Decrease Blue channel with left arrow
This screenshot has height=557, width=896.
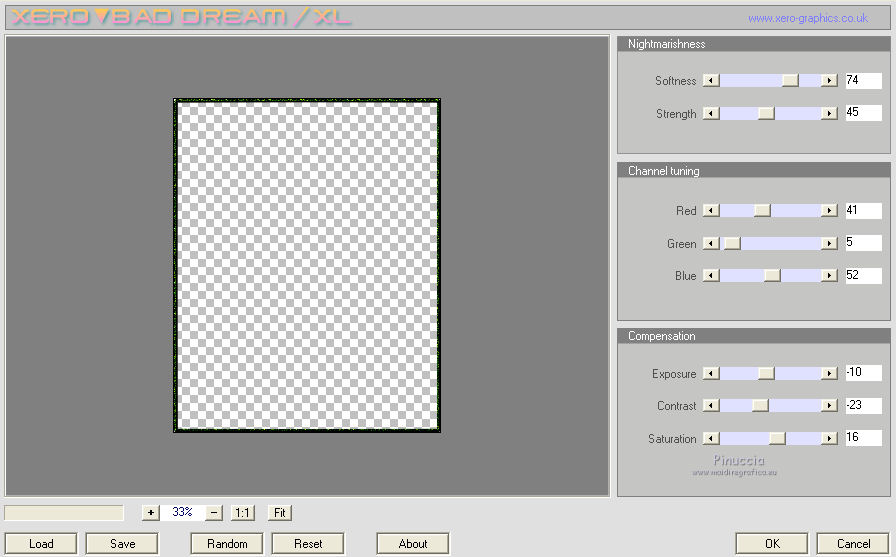pyautogui.click(x=711, y=275)
